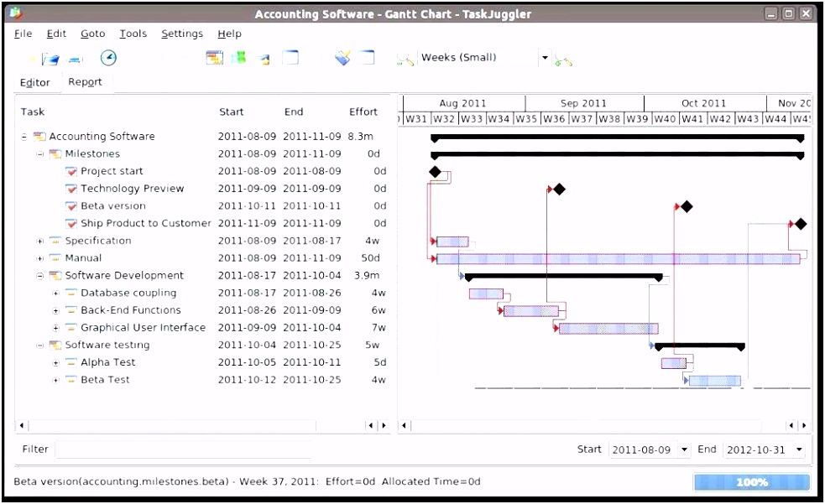Click the TaskJuggler app icon in title bar

[x=16, y=13]
